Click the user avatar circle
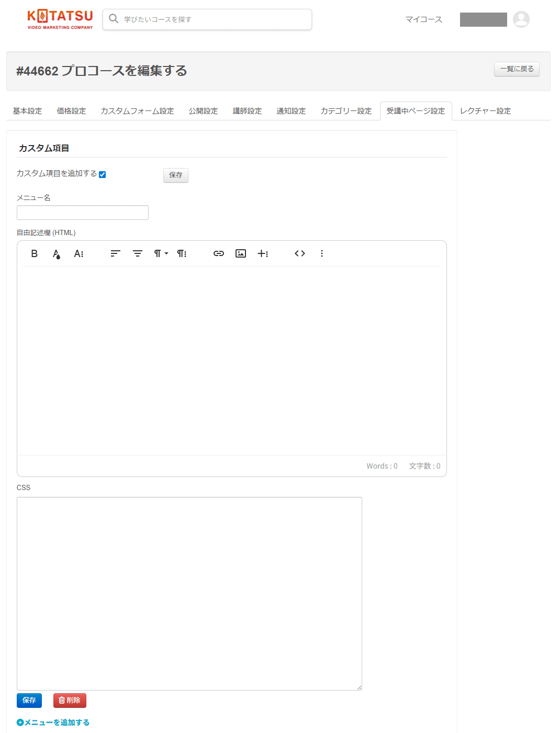This screenshot has height=733, width=560. click(521, 19)
